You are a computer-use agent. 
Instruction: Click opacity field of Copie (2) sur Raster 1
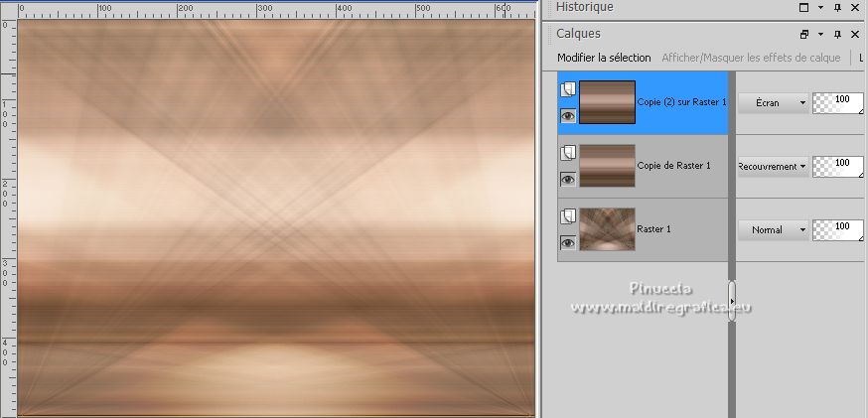[837, 103]
